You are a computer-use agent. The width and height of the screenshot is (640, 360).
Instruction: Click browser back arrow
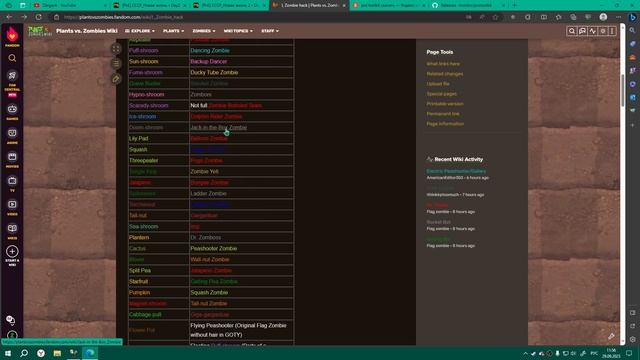tap(9, 17)
